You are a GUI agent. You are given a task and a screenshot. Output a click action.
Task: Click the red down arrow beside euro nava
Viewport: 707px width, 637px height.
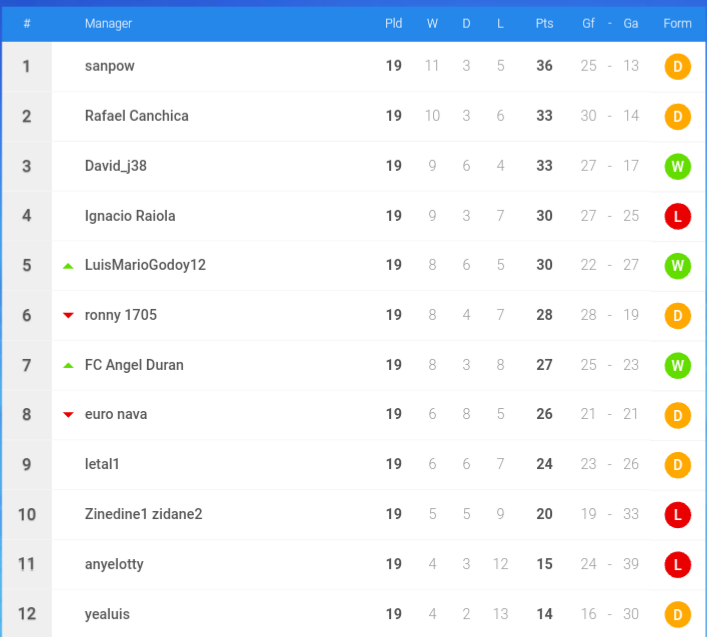[x=68, y=414]
